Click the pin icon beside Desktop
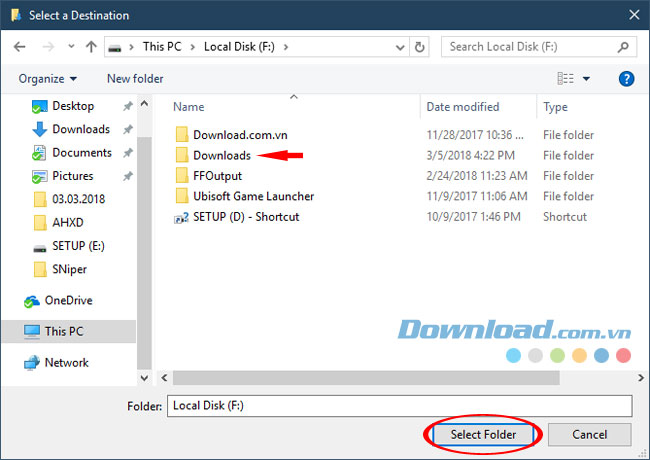 (127, 107)
